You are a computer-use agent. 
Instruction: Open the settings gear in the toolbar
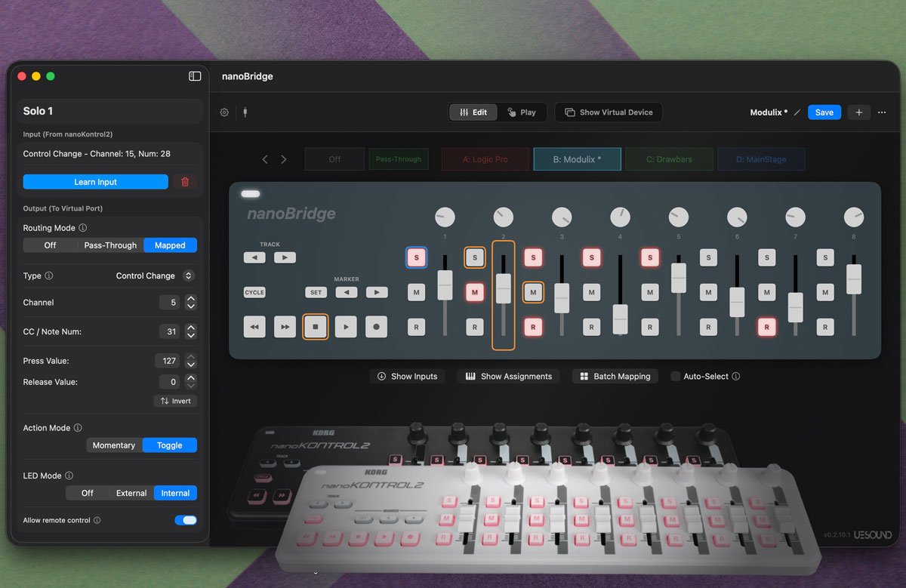click(224, 112)
